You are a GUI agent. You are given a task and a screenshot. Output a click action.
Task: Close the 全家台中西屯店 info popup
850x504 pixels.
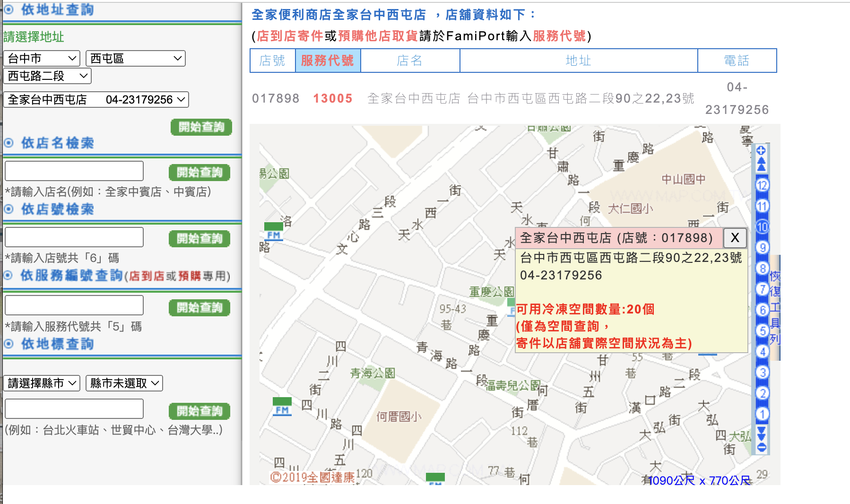(735, 238)
